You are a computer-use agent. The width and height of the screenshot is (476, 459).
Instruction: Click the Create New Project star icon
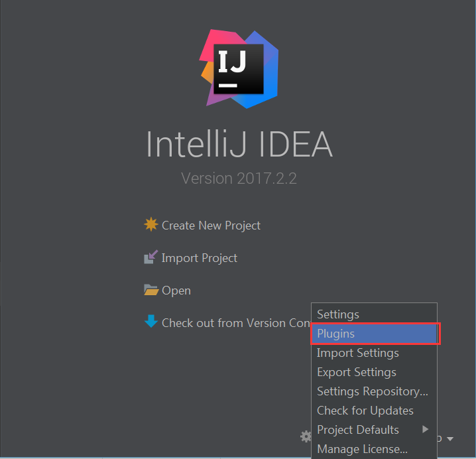[151, 224]
